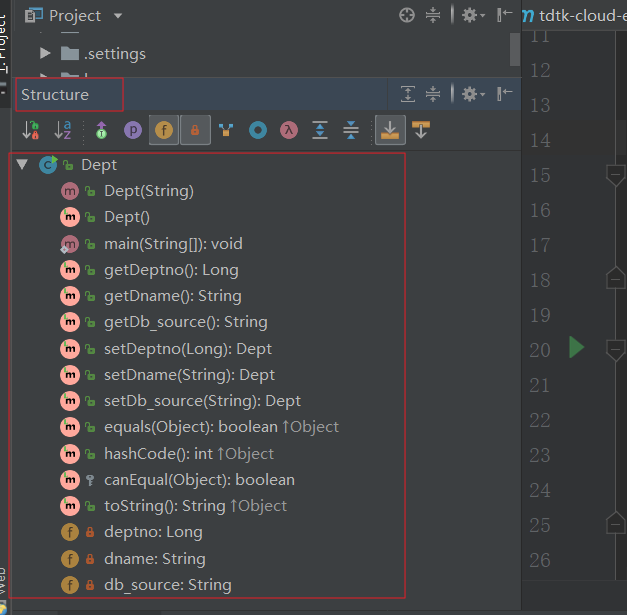This screenshot has height=615, width=627.
Task: Select equals(Object): boolean method
Action: click(x=222, y=427)
